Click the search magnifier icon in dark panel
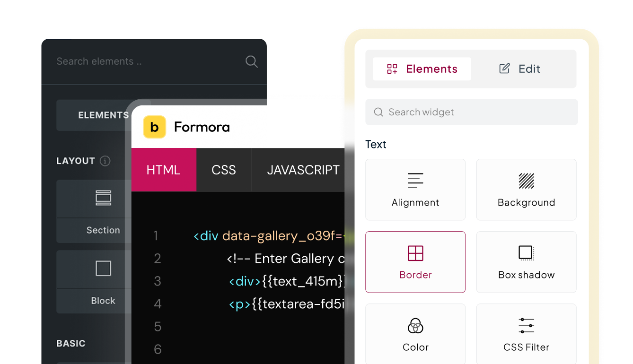This screenshot has width=633, height=364. 251,61
